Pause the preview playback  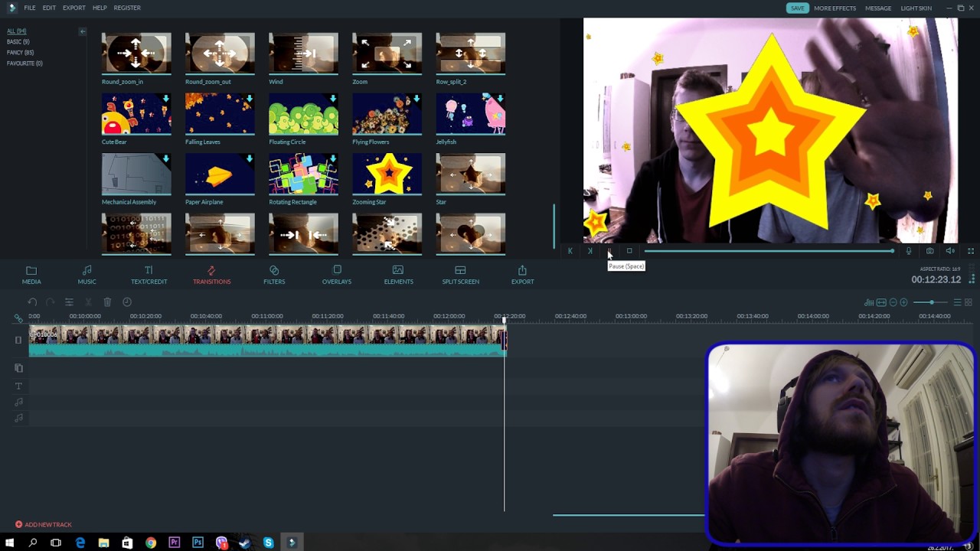[x=609, y=251]
